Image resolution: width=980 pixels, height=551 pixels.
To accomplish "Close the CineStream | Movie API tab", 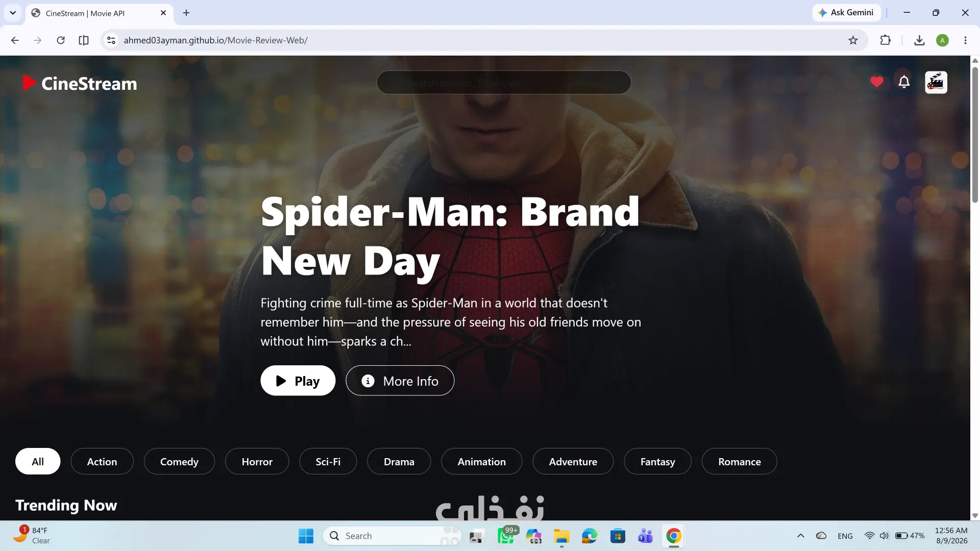I will (x=163, y=13).
